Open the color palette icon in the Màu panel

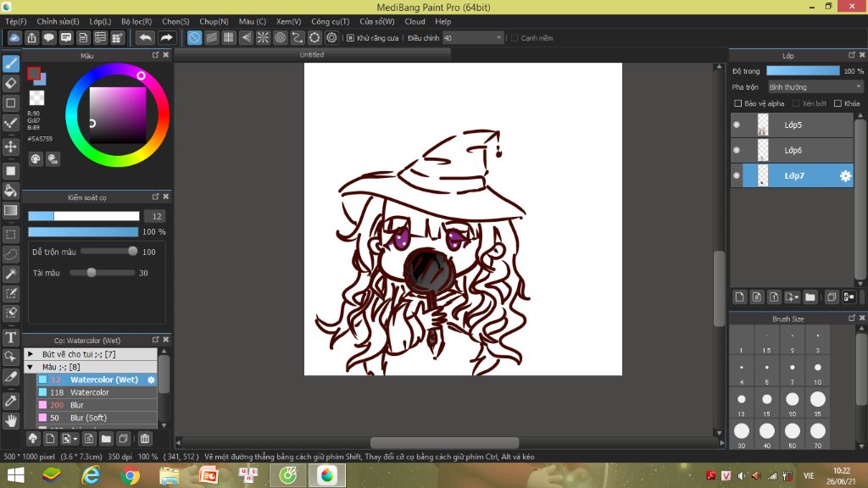pyautogui.click(x=36, y=159)
